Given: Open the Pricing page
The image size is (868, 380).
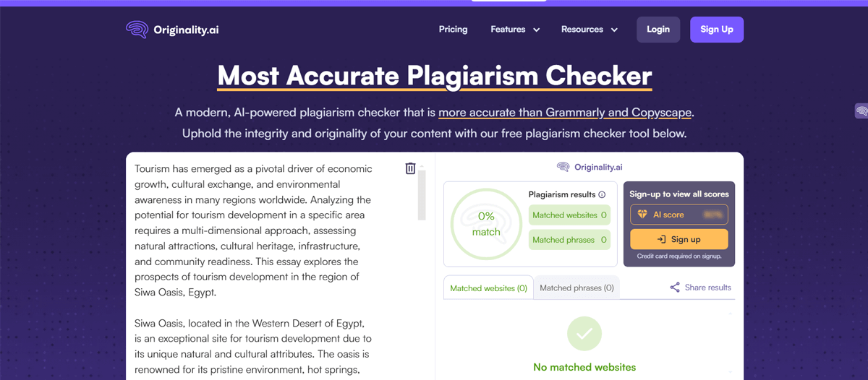Looking at the screenshot, I should point(453,30).
